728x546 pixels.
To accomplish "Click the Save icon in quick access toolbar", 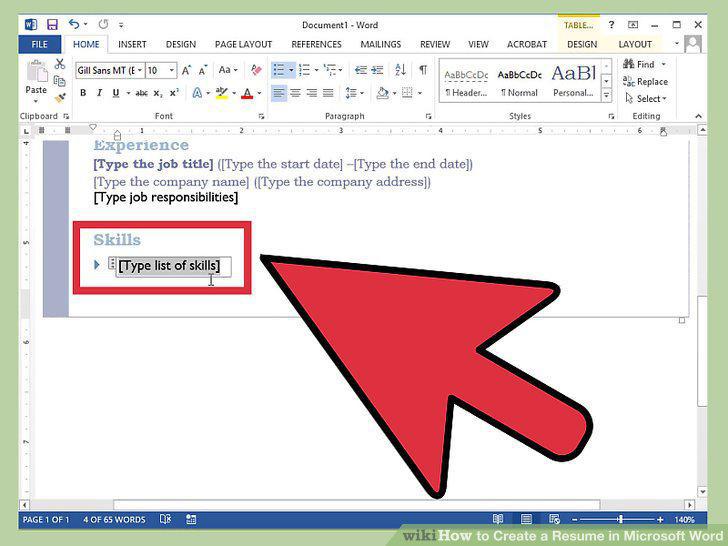I will click(52, 24).
